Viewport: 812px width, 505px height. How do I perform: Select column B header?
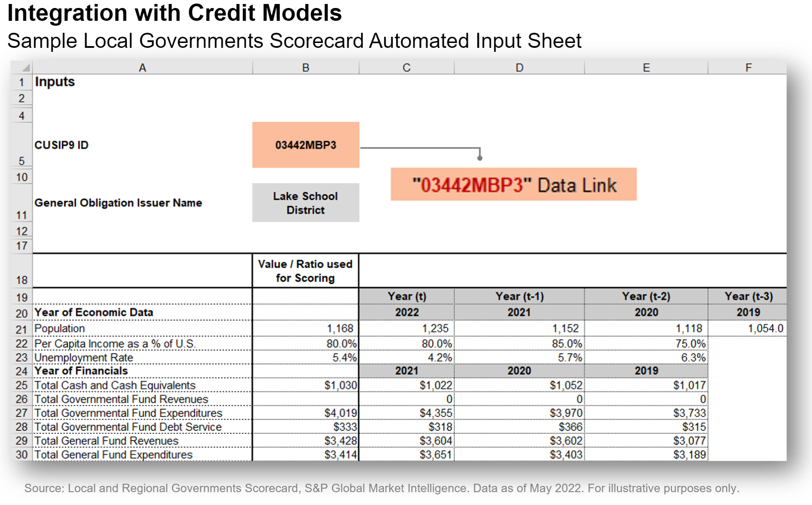[x=305, y=68]
